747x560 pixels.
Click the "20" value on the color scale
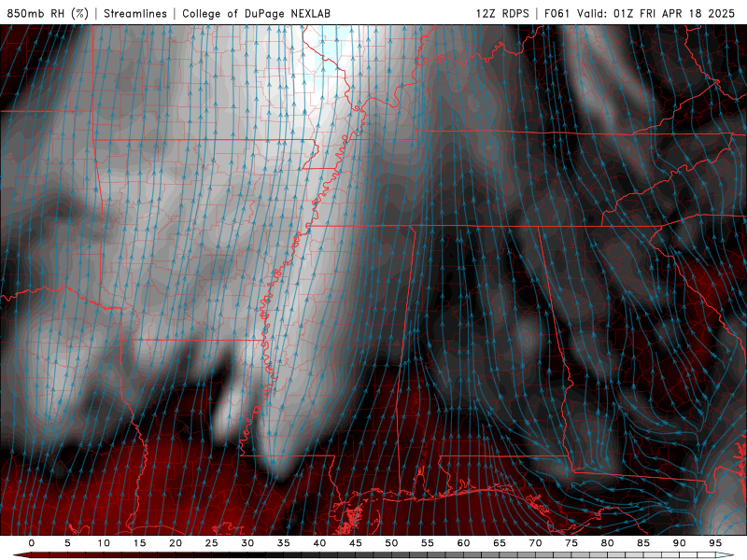point(176,543)
